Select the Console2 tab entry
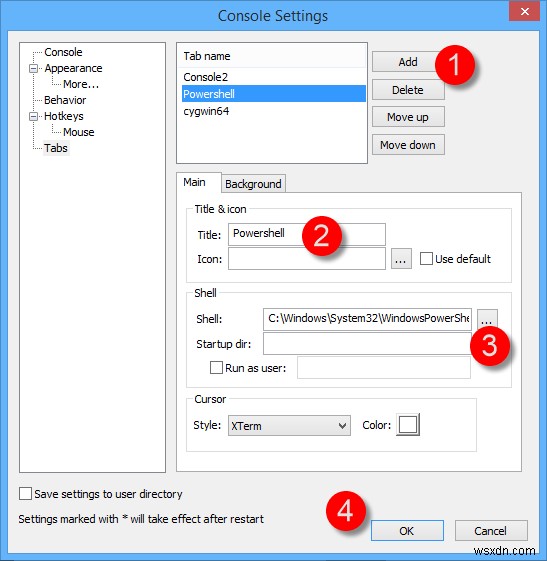547x561 pixels. (x=274, y=77)
